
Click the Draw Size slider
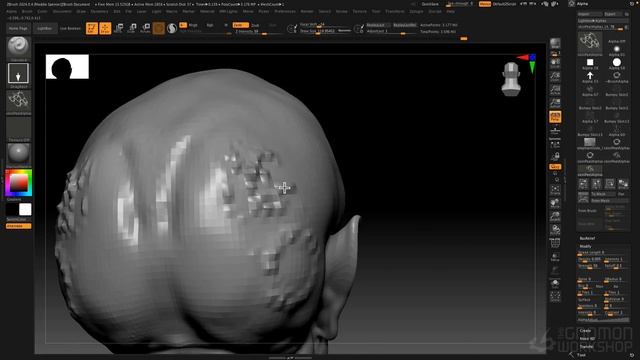tap(325, 31)
